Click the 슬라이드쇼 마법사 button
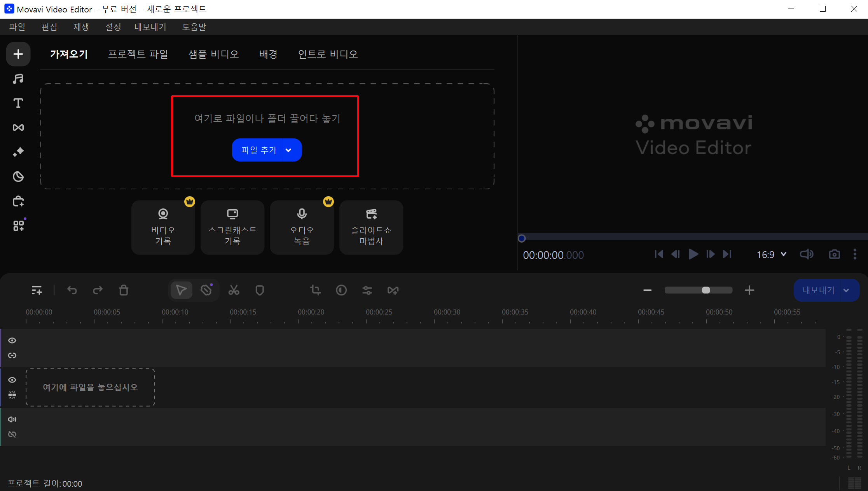Image resolution: width=868 pixels, height=491 pixels. tap(371, 227)
